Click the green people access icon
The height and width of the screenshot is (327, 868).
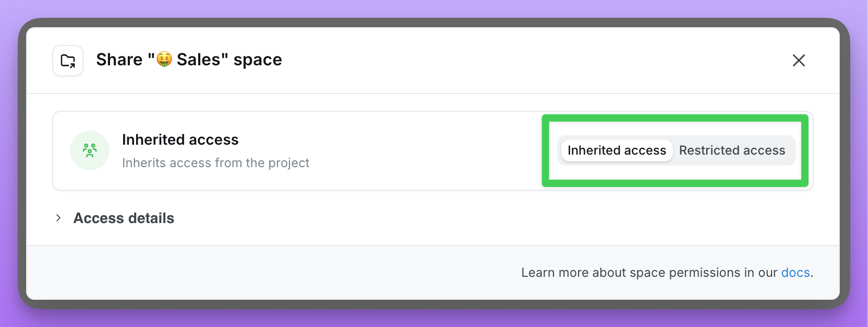click(x=90, y=150)
